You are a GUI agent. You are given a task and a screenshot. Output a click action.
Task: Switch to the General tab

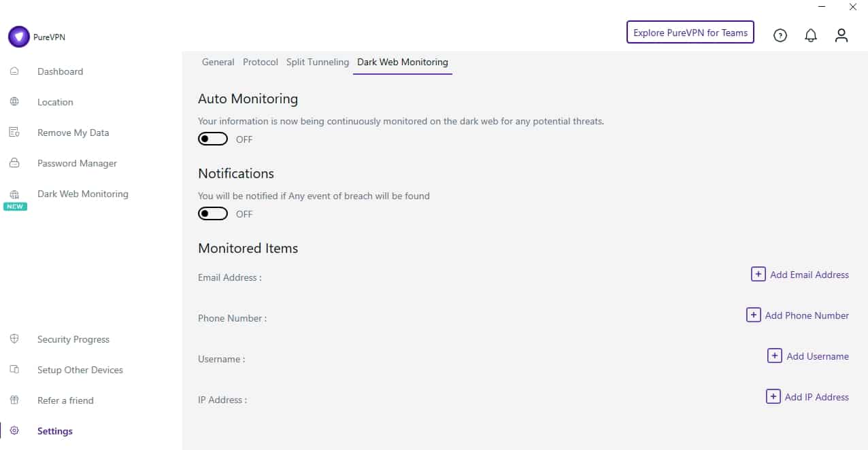point(218,62)
